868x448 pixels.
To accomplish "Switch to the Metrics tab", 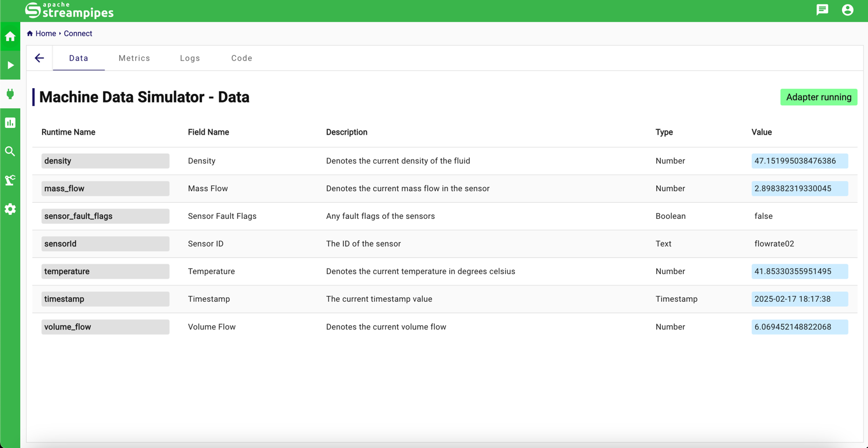I will click(134, 58).
